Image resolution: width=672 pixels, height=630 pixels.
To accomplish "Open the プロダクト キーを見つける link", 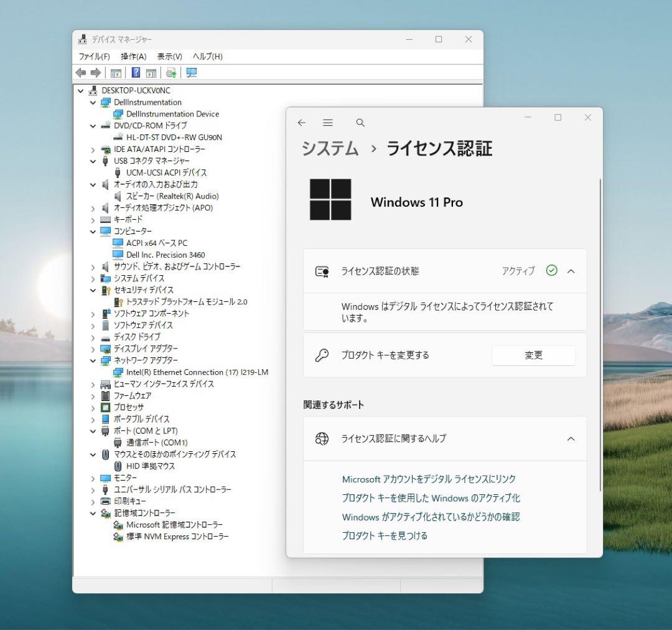I will [x=385, y=535].
